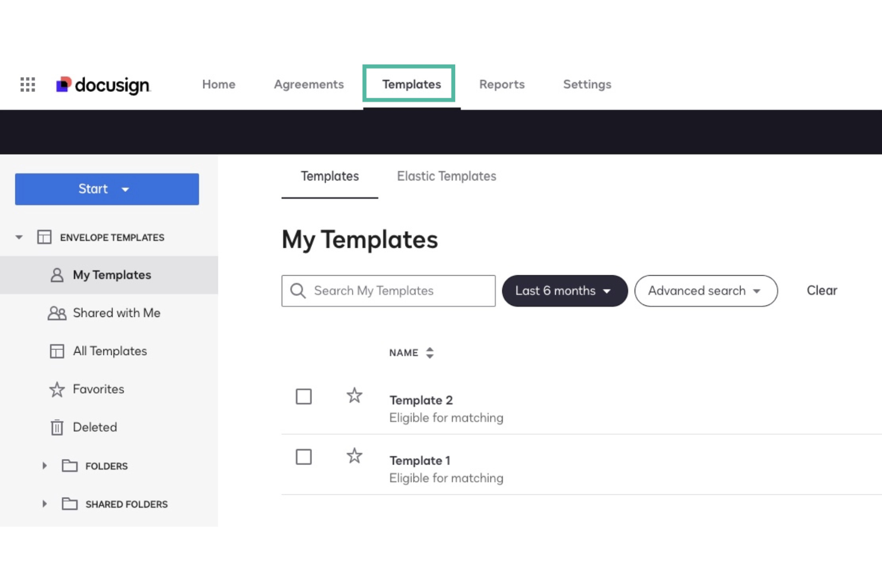This screenshot has width=882, height=588.
Task: Click the NAME column header
Action: click(403, 353)
